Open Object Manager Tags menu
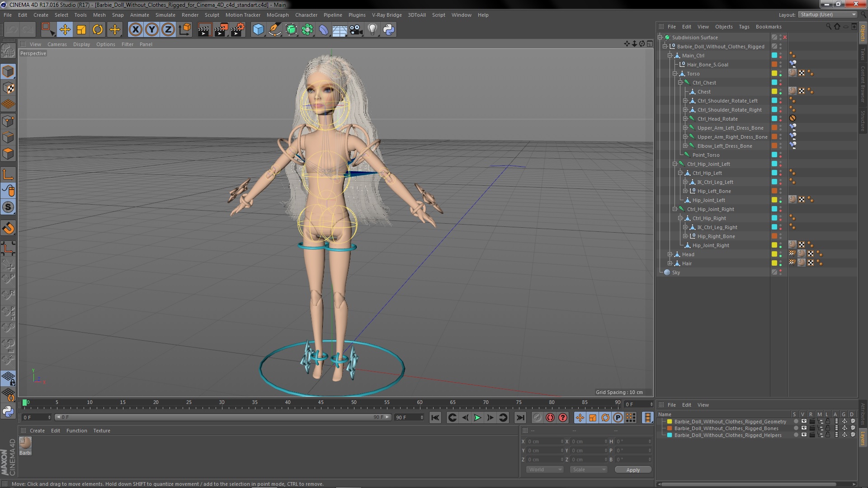The width and height of the screenshot is (868, 488). [x=744, y=27]
